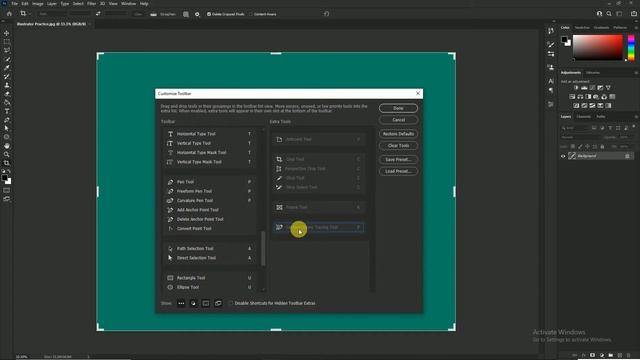Open layer blend mode dropdown
Image resolution: width=640 pixels, height=360 pixels.
[x=580, y=137]
